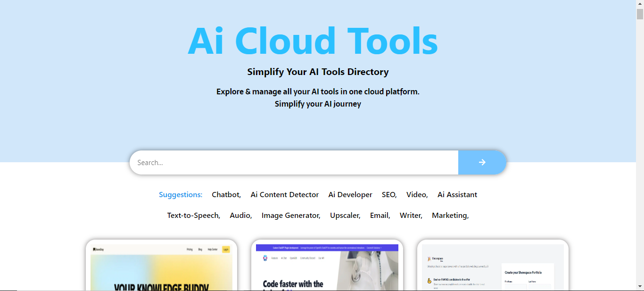This screenshot has height=291, width=644.
Task: Select the Ai Content Detector suggestion
Action: pos(285,195)
